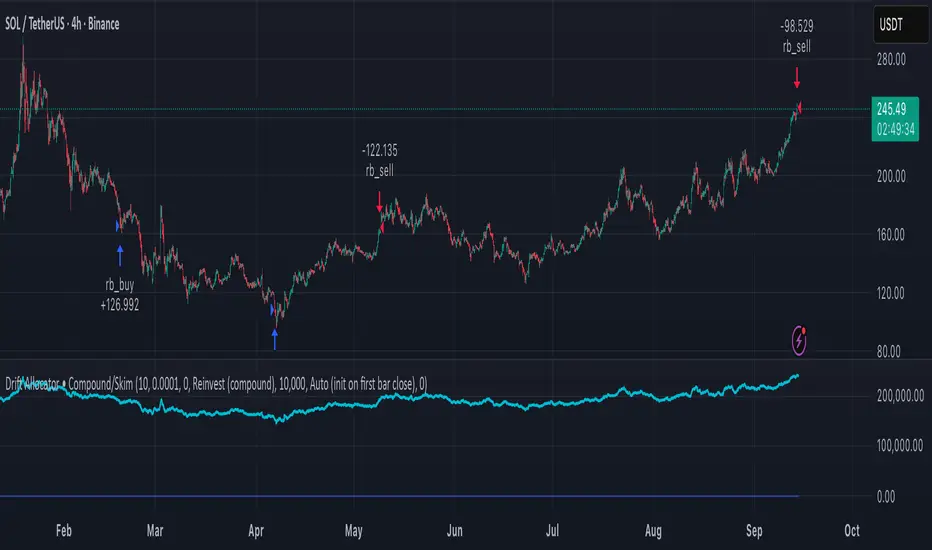932x550 pixels.
Task: Click the purple lightning bolt alert icon
Action: [x=799, y=340]
